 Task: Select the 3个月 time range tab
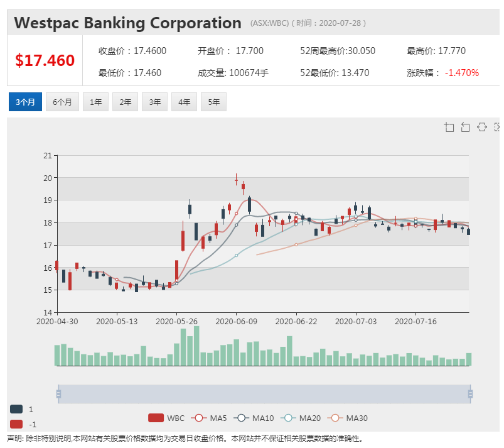point(25,102)
